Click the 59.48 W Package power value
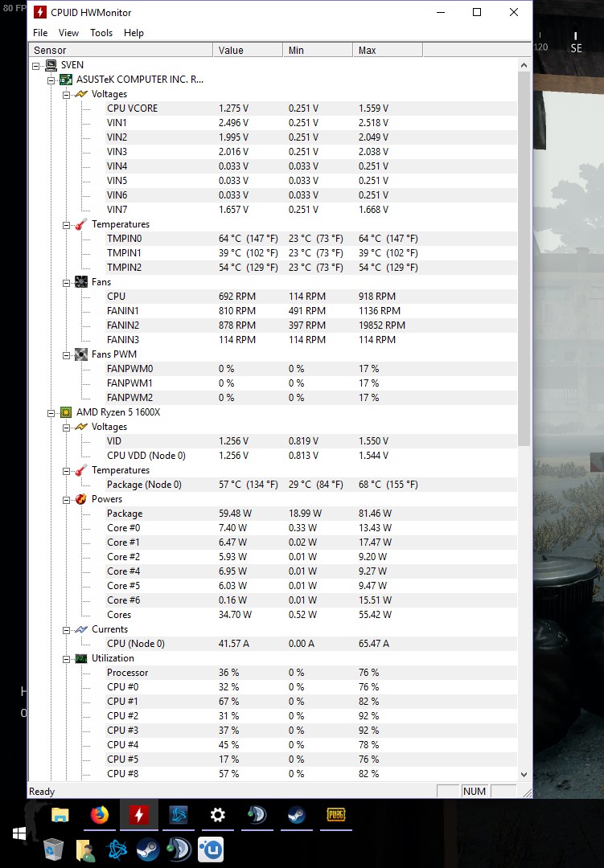This screenshot has height=868, width=604. [x=235, y=514]
